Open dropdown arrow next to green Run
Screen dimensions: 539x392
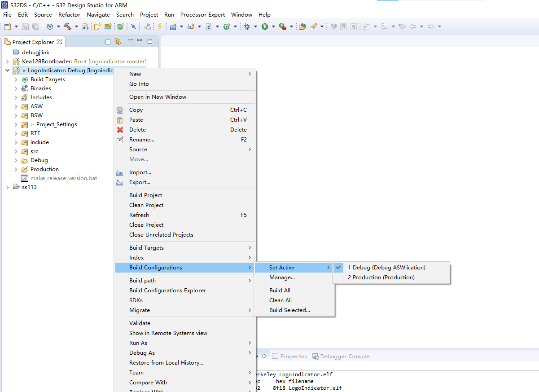pyautogui.click(x=273, y=26)
